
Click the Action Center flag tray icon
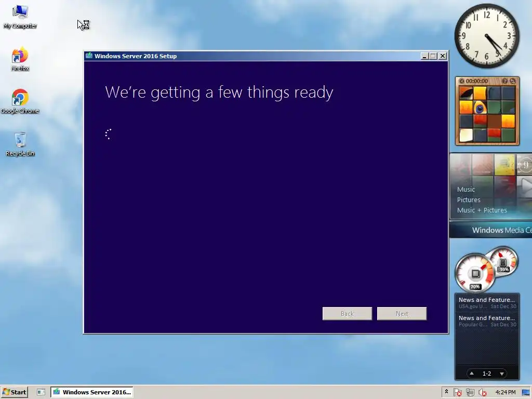click(x=457, y=392)
